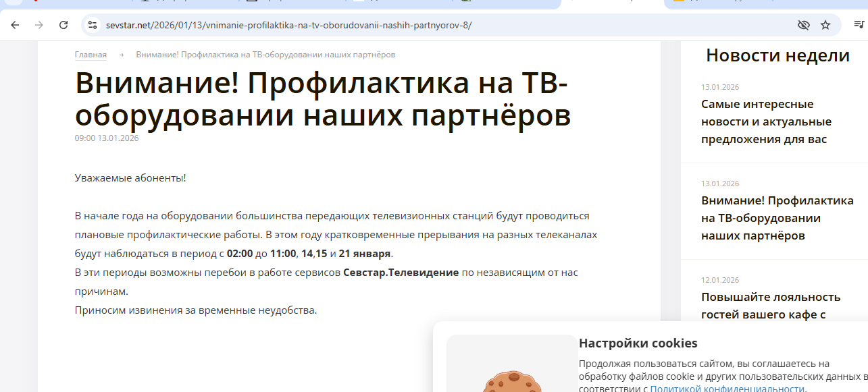
Task: Go back with the browser back arrow
Action: 15,25
